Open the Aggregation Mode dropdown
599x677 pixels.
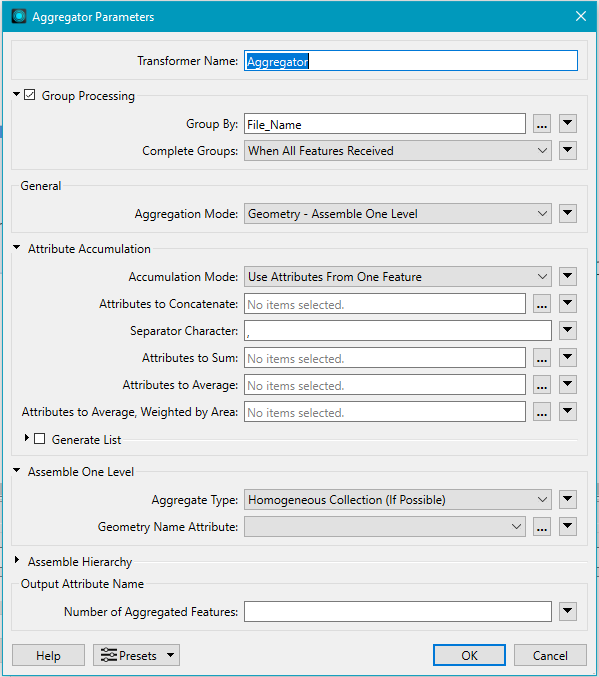coord(397,214)
